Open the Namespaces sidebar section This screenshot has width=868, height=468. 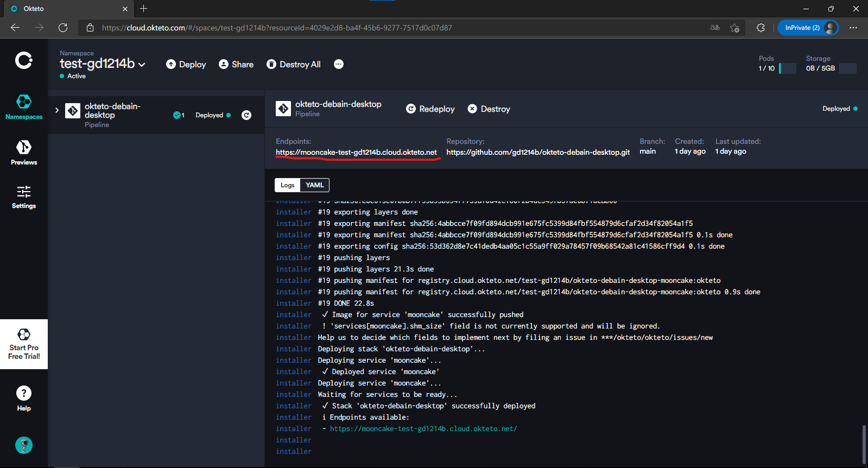[x=24, y=107]
